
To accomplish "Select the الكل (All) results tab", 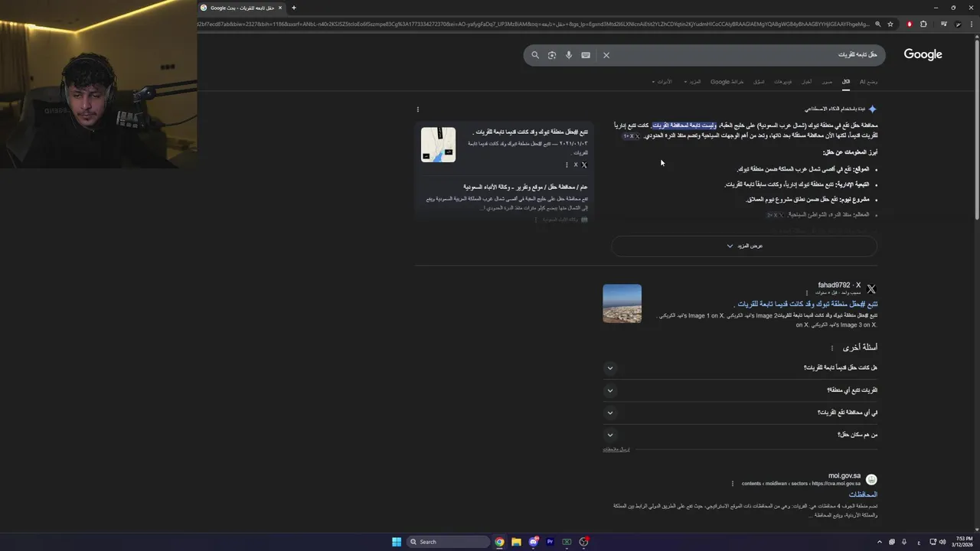I will coord(846,81).
